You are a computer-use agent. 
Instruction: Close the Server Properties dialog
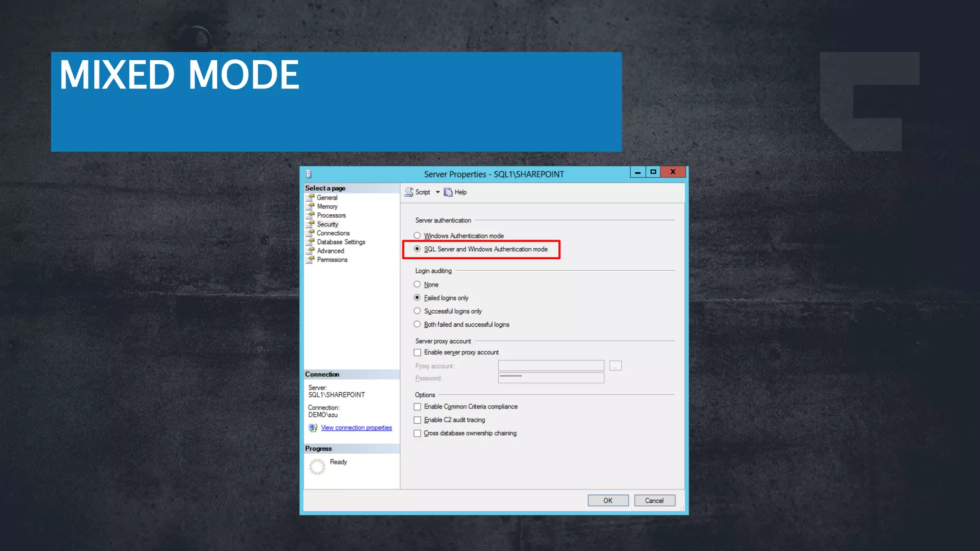click(673, 172)
